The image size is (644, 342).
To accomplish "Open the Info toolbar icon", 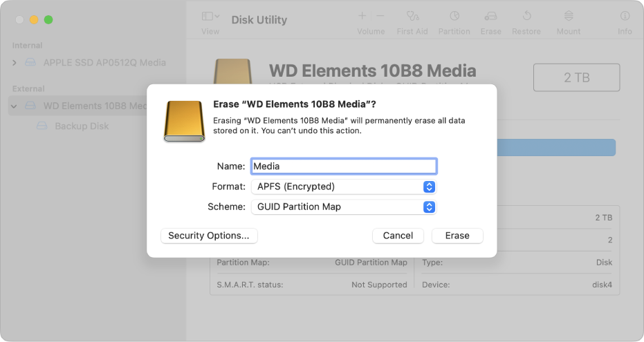I will (x=625, y=16).
